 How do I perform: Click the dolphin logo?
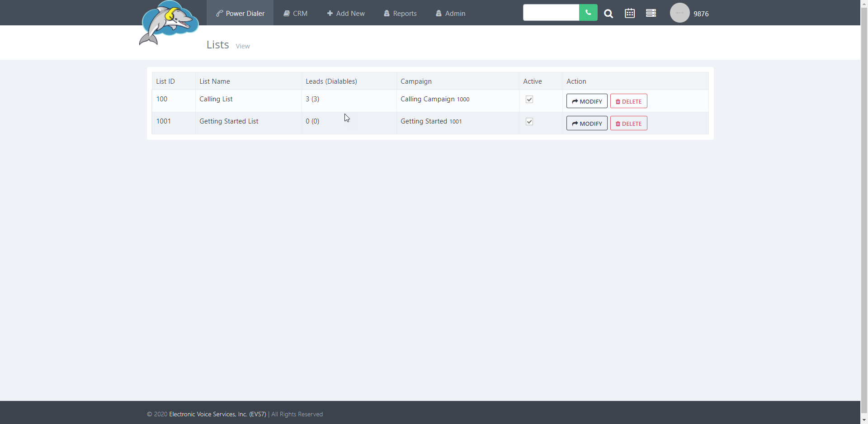169,23
